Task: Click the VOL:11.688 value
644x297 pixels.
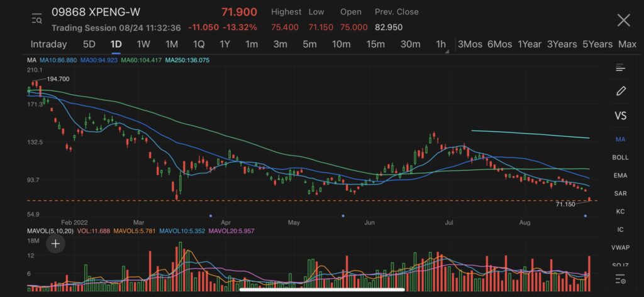Action: point(93,231)
